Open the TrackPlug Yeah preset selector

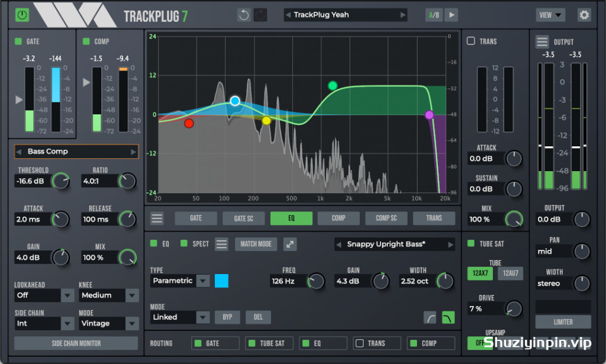tap(346, 15)
